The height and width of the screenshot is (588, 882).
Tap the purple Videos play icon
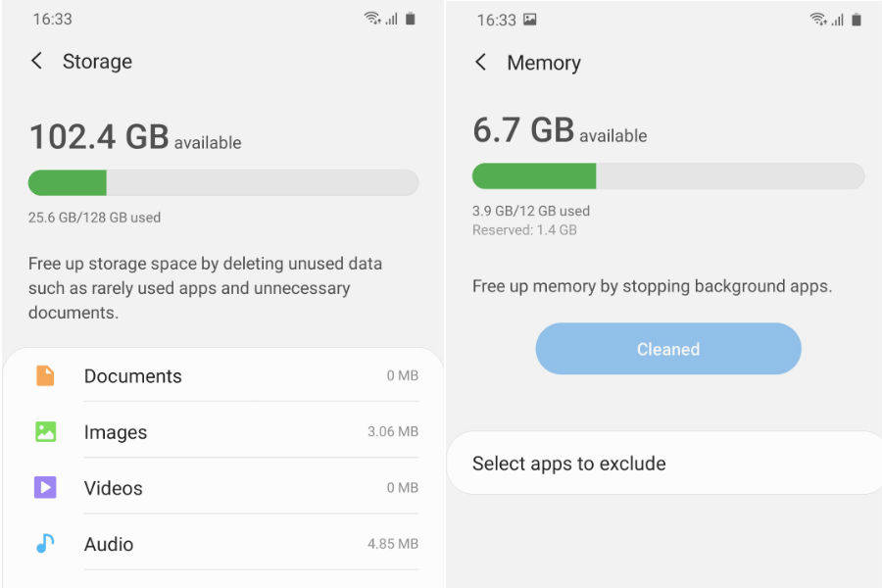(x=45, y=487)
